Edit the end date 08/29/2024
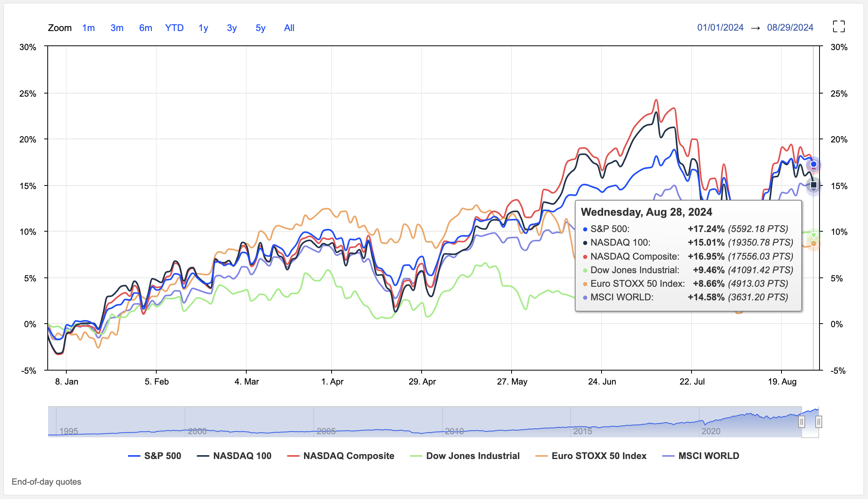The image size is (868, 499). coord(790,28)
